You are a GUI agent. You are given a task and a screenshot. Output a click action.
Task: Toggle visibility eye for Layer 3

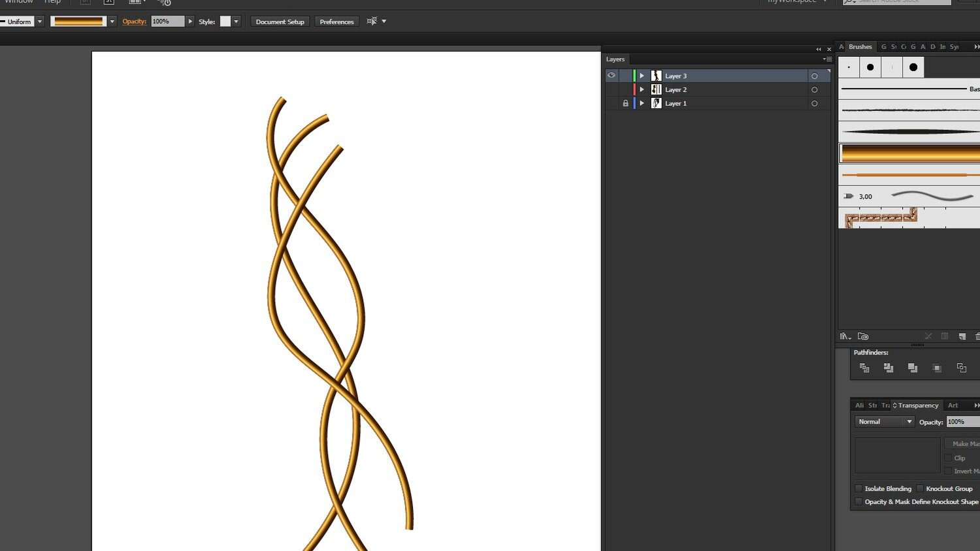612,76
